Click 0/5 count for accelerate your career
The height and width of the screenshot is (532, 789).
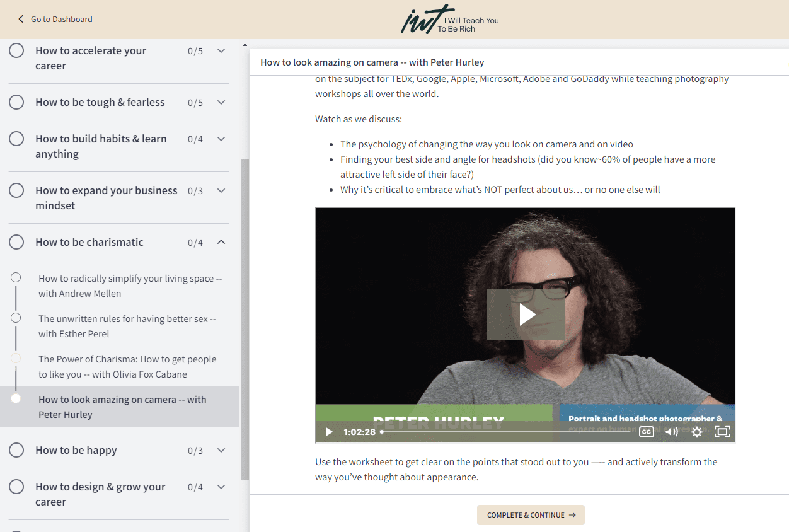coord(195,51)
